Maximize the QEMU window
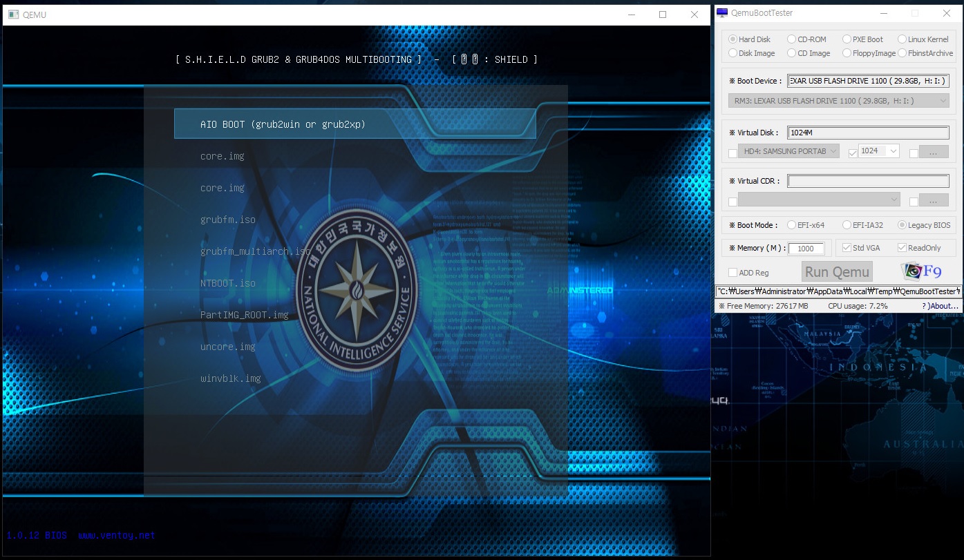 pos(663,15)
